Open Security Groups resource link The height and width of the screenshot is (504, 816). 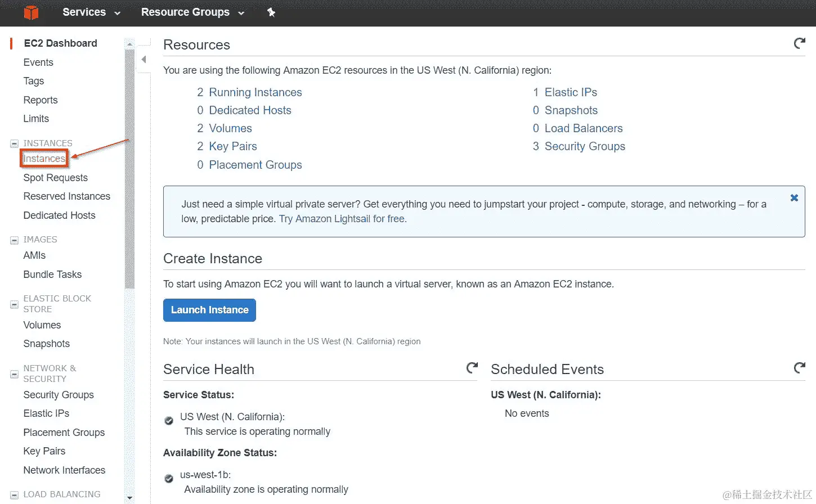[585, 146]
